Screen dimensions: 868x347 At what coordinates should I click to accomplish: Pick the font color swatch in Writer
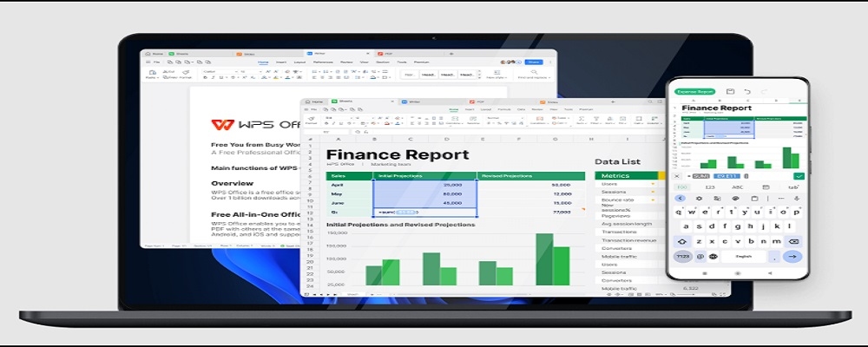pos(288,78)
